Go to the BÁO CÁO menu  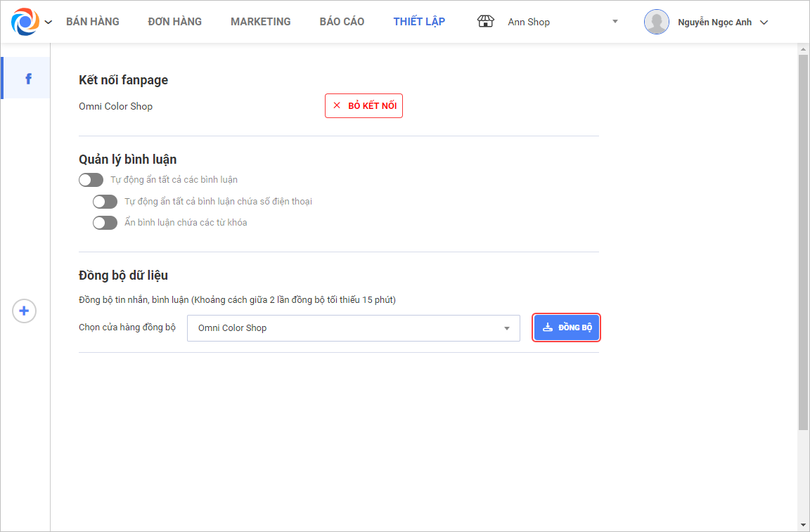pyautogui.click(x=342, y=22)
